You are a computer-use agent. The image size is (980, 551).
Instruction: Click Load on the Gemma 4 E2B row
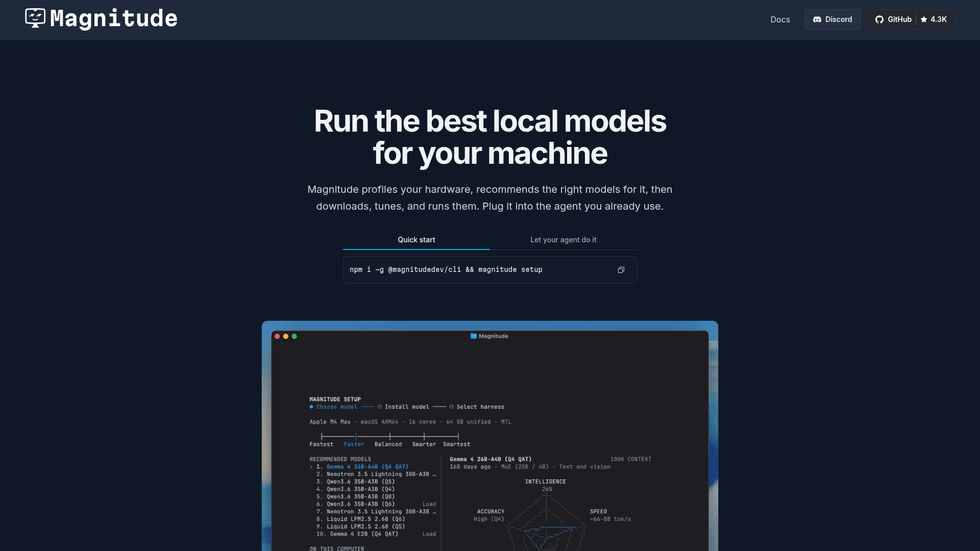pyautogui.click(x=429, y=534)
